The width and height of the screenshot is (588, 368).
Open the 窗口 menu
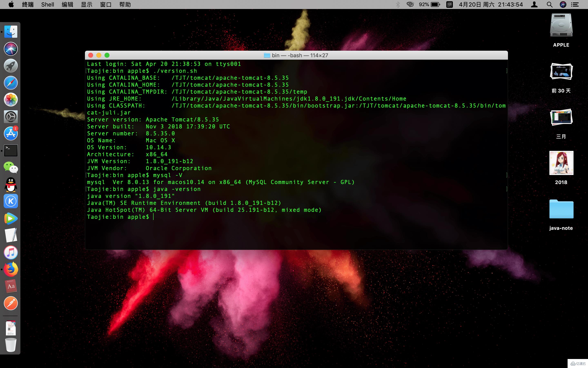tap(106, 4)
